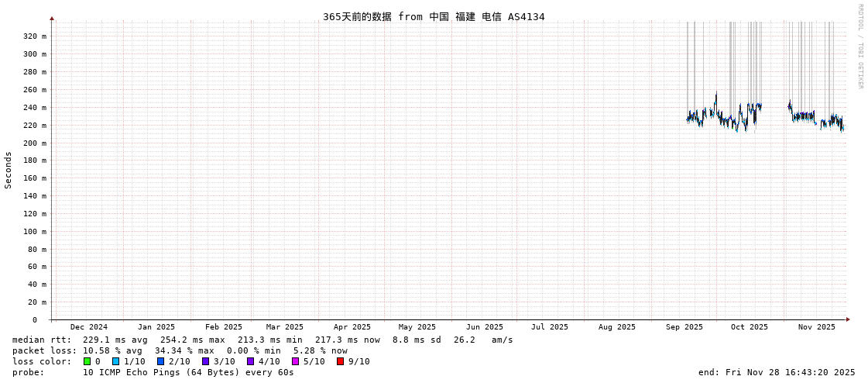Screen dimensions: 868x383
Task: Click the Jul 2025 x-axis label
Action: point(550,327)
